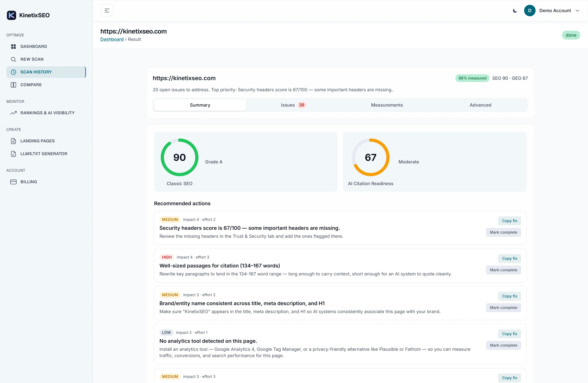
Task: Mark Well-sized passages issue complete
Action: (x=503, y=270)
